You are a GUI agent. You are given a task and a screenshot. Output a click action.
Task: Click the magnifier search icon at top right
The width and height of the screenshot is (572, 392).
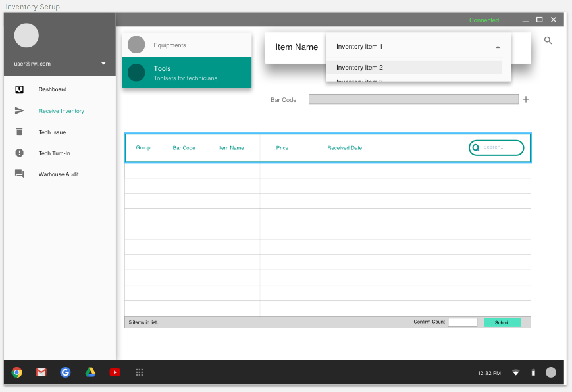pos(548,41)
